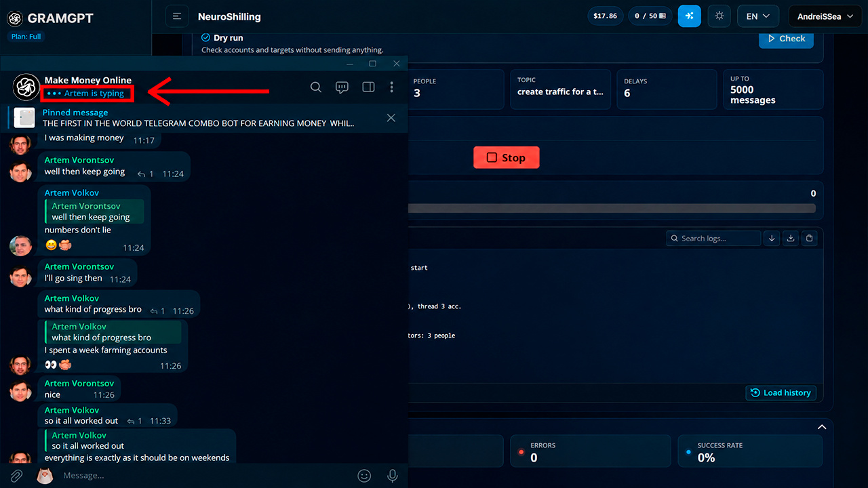Click avatar next to 'I'll go sing then'

[x=20, y=277]
